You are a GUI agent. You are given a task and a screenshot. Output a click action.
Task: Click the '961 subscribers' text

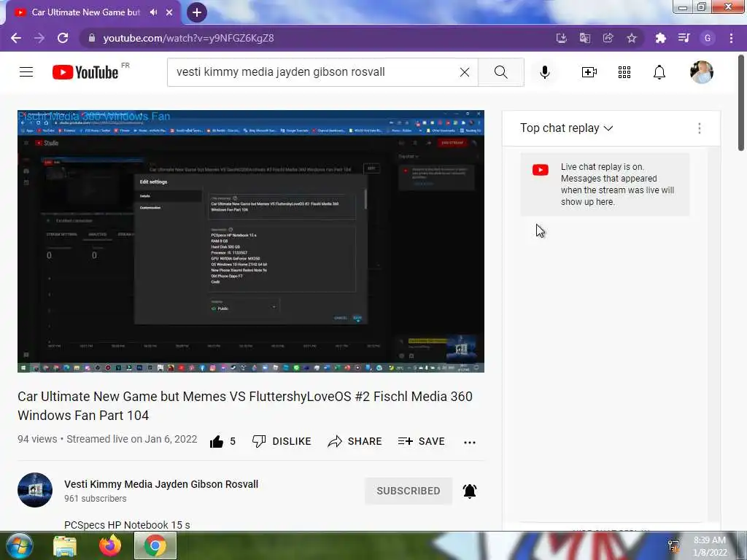[x=96, y=499]
